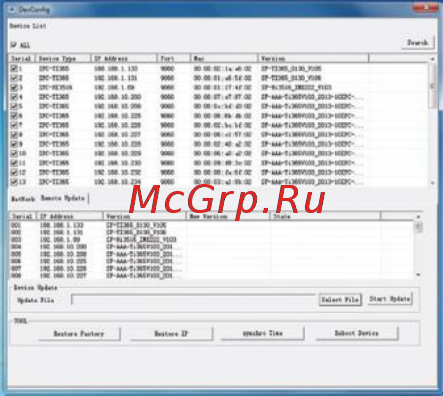Click the Reboot Device button
The height and width of the screenshot is (396, 443).
coord(357,333)
